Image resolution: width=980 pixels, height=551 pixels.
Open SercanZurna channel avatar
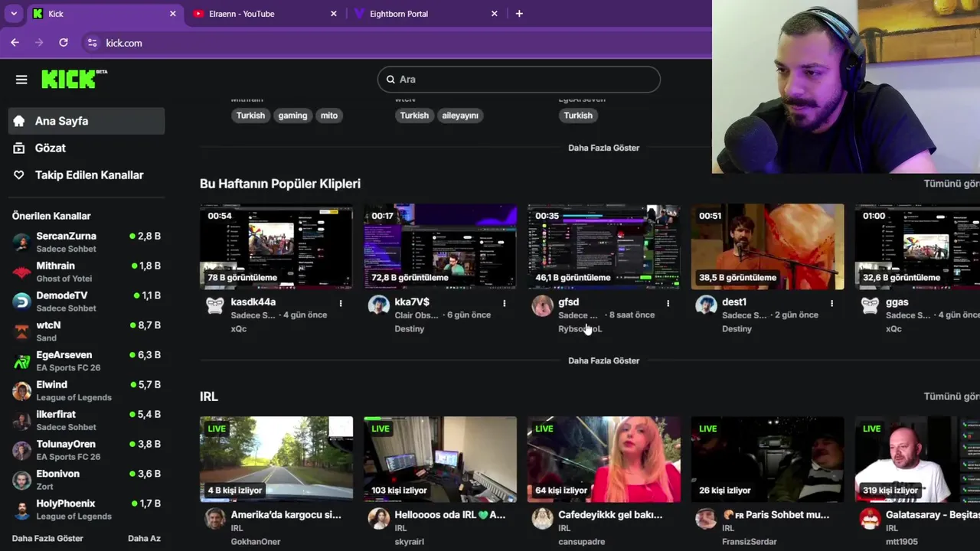point(22,242)
